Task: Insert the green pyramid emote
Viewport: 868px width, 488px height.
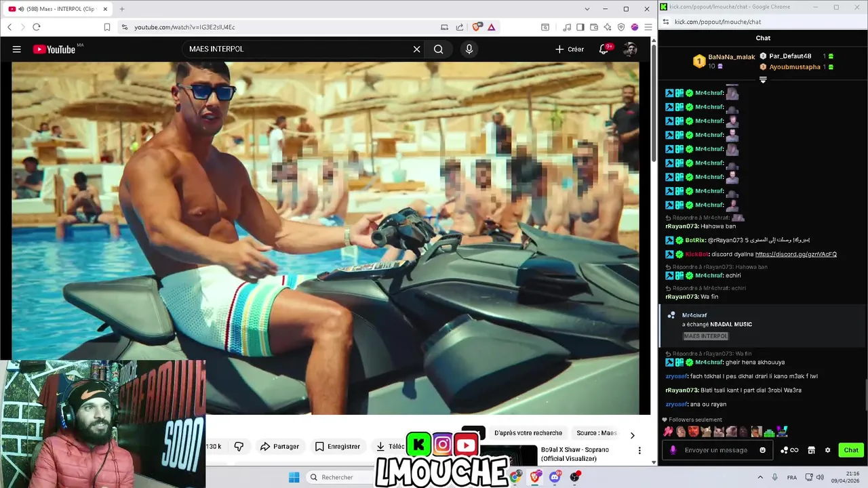Action: click(x=769, y=431)
